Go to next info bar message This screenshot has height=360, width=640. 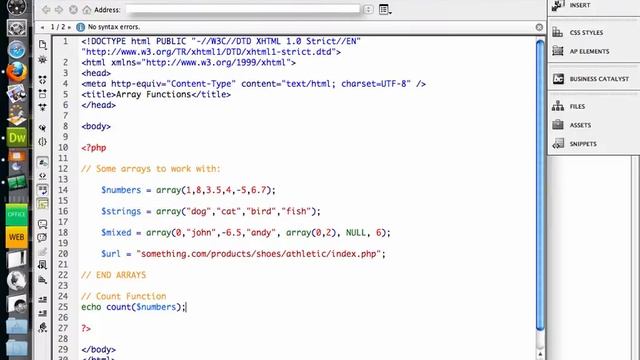[69, 27]
